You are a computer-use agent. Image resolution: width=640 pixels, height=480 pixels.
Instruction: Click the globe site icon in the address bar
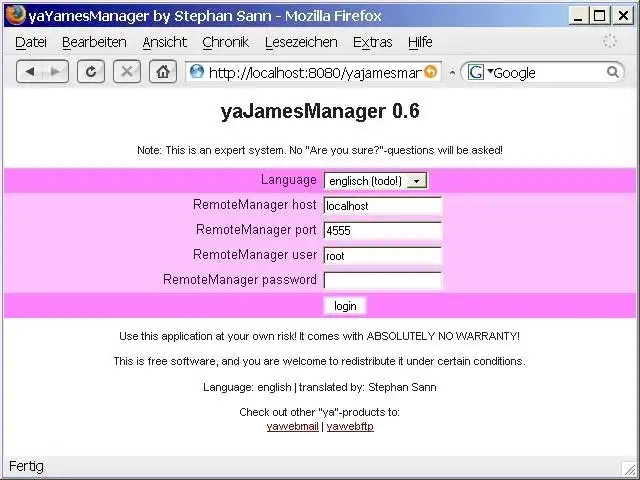(x=197, y=72)
